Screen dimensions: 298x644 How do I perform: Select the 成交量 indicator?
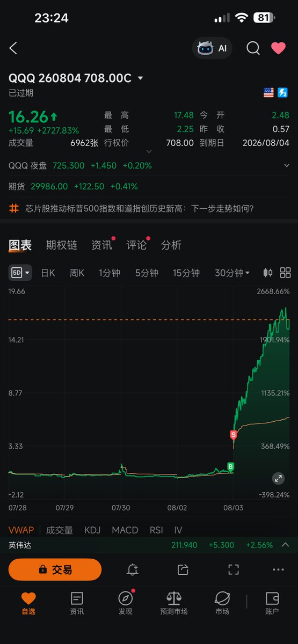[59, 530]
